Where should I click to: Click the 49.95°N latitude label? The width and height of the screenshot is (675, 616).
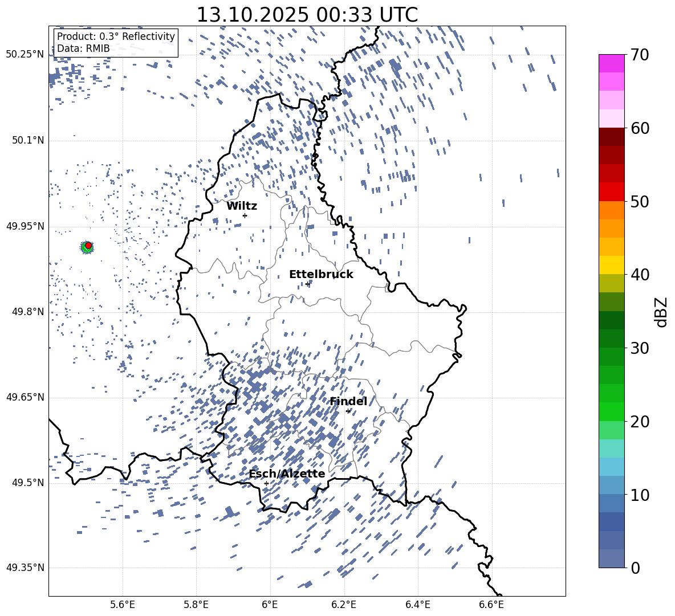point(25,226)
